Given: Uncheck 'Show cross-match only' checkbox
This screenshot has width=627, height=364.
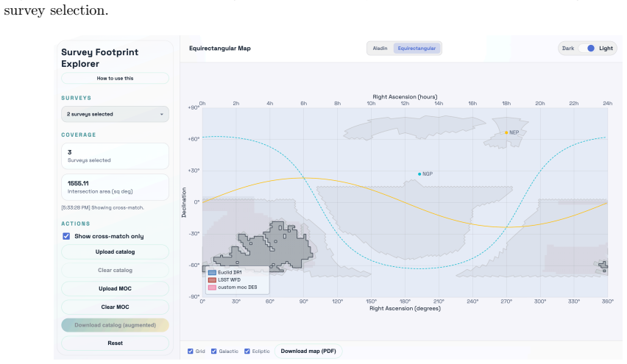Looking at the screenshot, I should click(66, 237).
